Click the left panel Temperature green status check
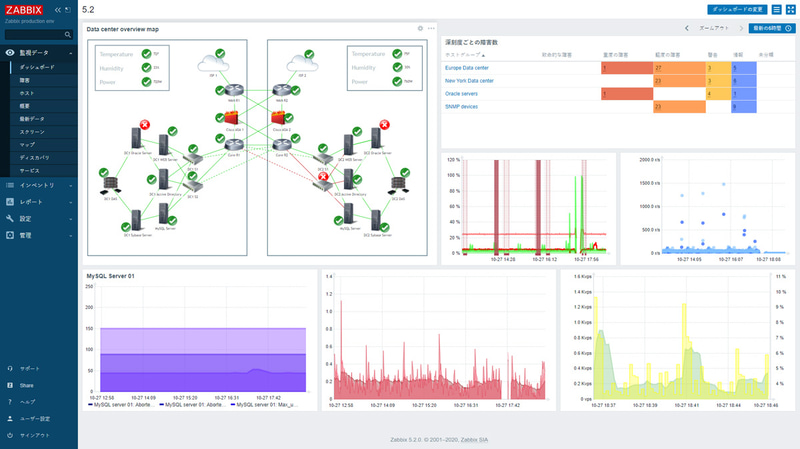The width and height of the screenshot is (800, 449). coord(146,54)
